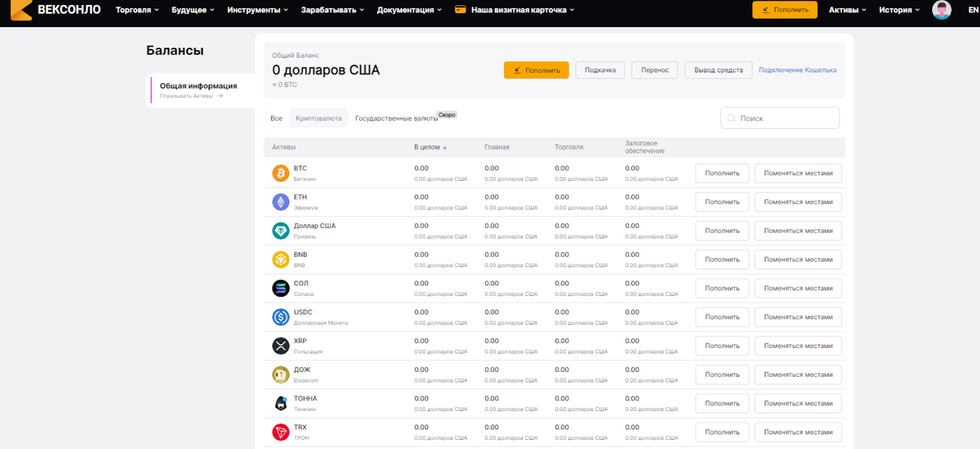Switch to the Государственные валюты tab
The width and height of the screenshot is (980, 449).
click(396, 118)
